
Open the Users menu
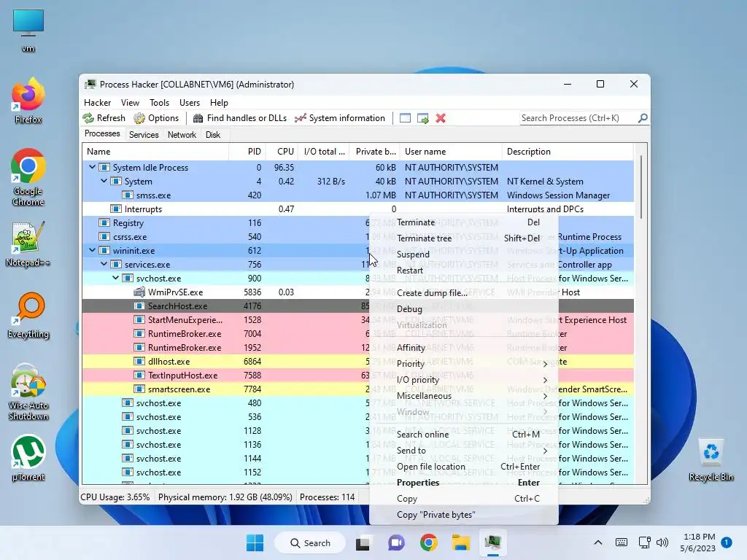[x=190, y=102]
